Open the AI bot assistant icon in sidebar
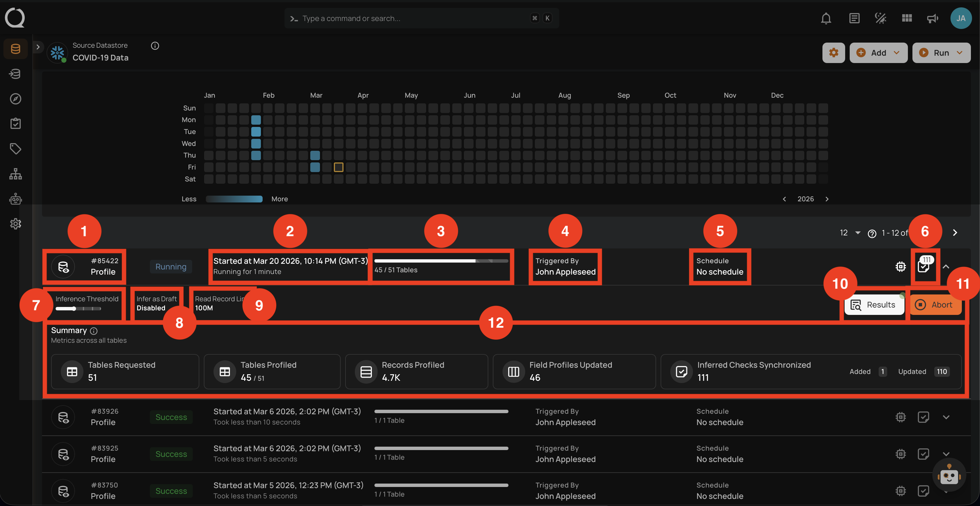The image size is (980, 506). tap(15, 198)
